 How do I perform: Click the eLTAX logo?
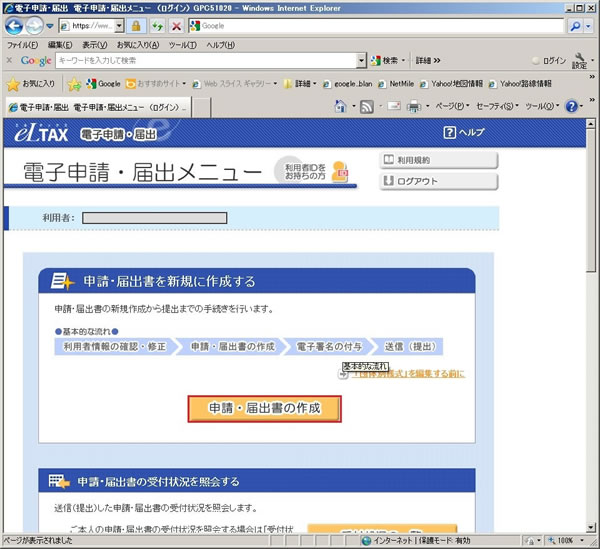click(x=41, y=133)
